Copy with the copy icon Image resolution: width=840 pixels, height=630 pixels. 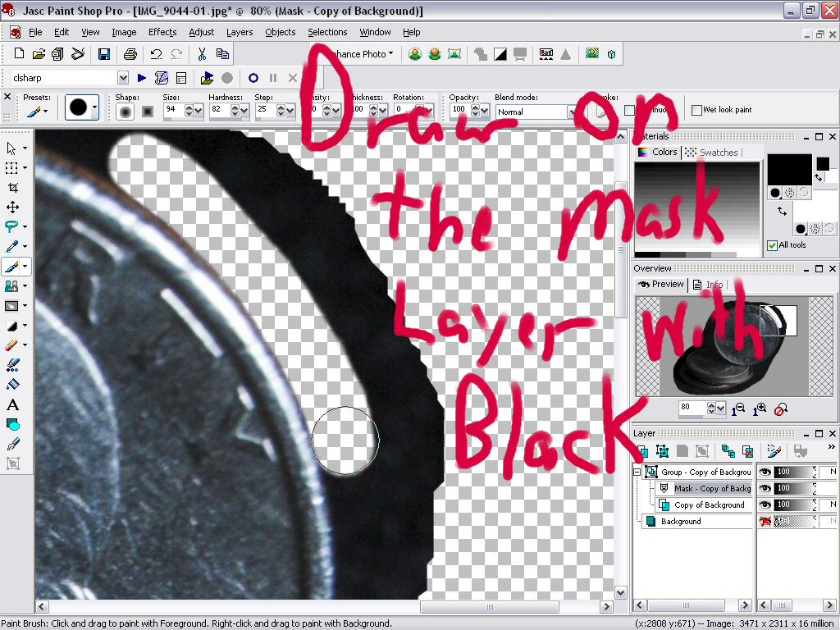(x=222, y=53)
